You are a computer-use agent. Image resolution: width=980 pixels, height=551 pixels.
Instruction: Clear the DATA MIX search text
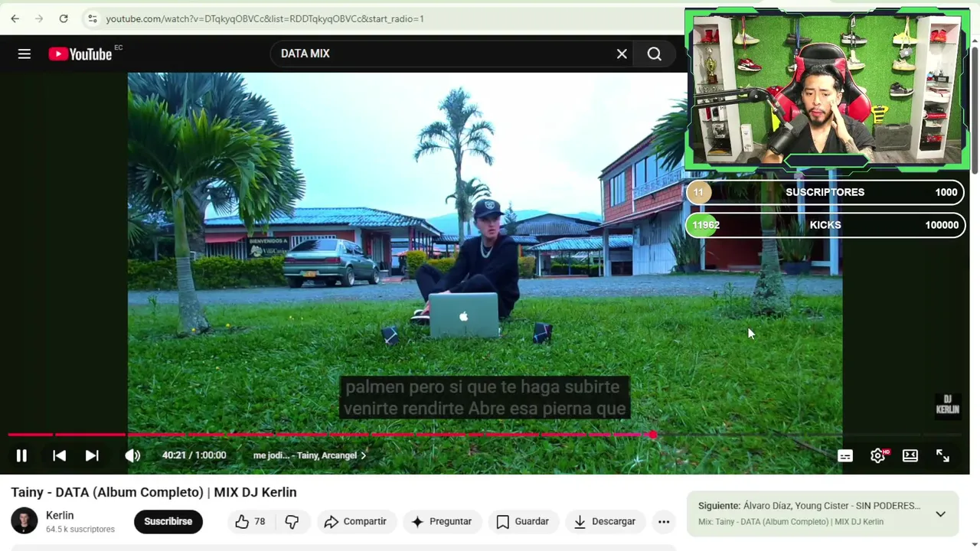click(622, 54)
